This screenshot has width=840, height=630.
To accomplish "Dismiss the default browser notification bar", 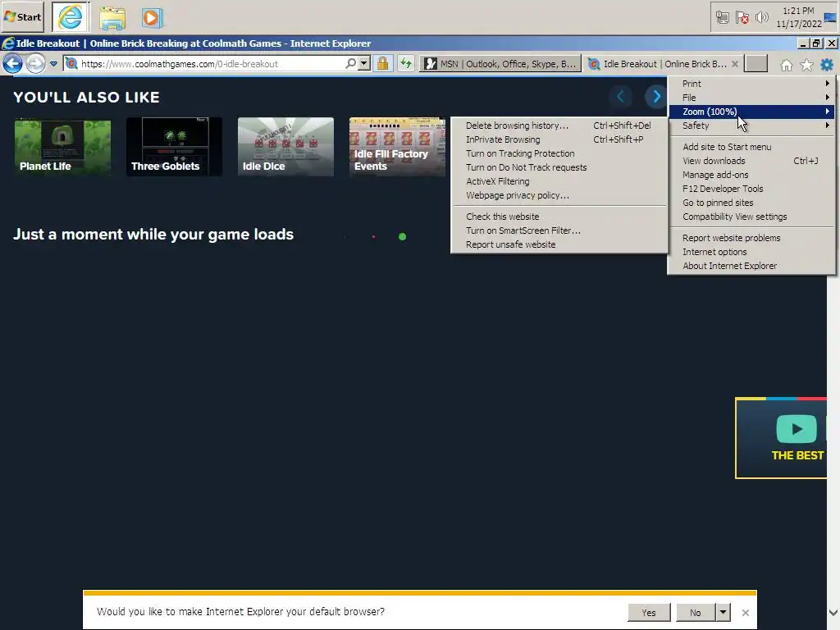I will click(745, 612).
